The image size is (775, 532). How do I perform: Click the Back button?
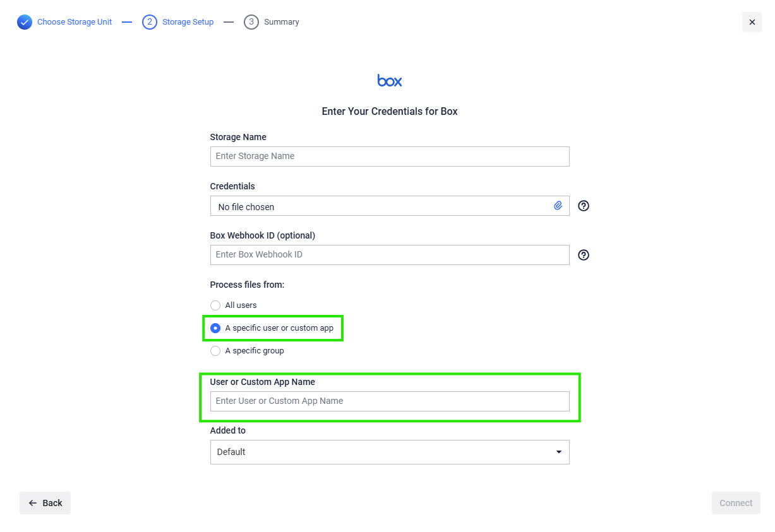tap(45, 503)
